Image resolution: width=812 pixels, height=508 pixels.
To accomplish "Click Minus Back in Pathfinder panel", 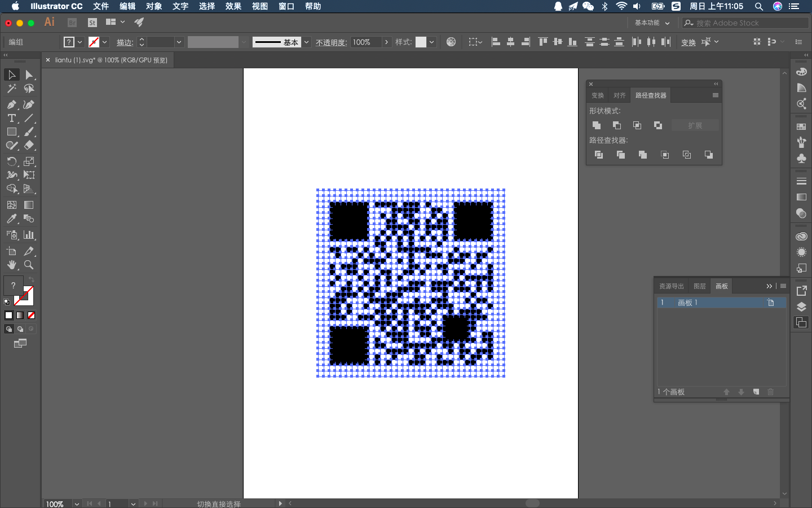I will pos(709,155).
